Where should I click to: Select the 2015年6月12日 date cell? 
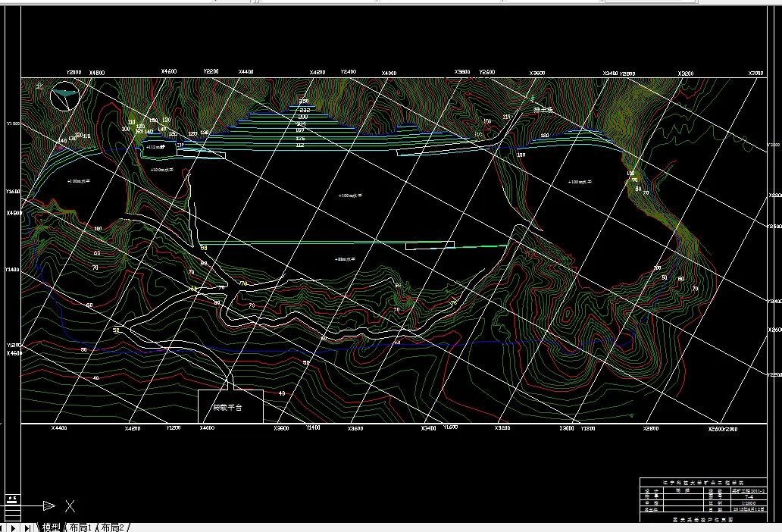pos(749,509)
